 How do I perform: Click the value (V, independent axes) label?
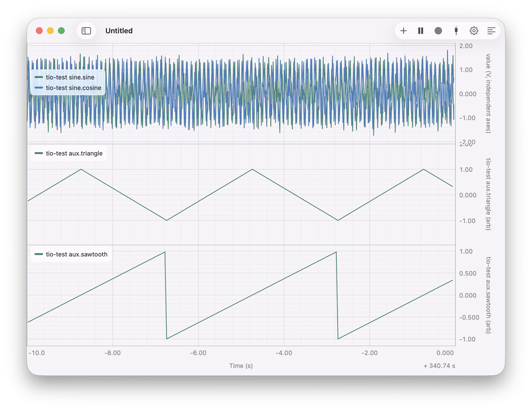click(488, 94)
